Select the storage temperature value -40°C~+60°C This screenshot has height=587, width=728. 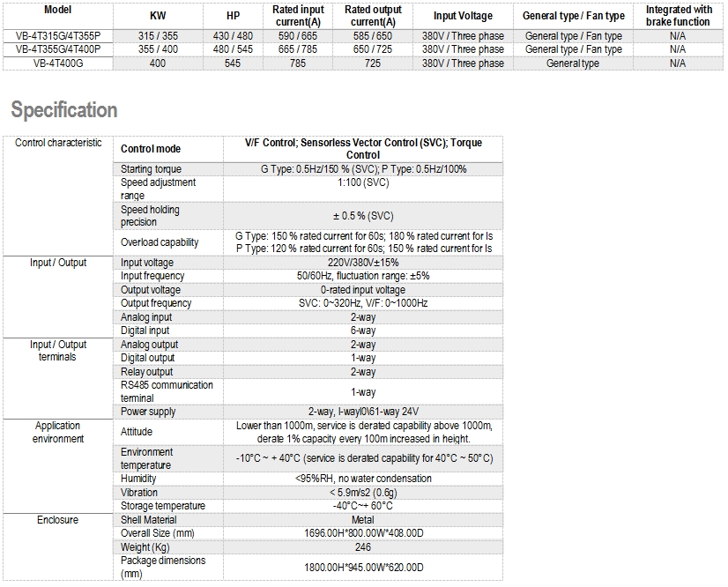pos(362,506)
